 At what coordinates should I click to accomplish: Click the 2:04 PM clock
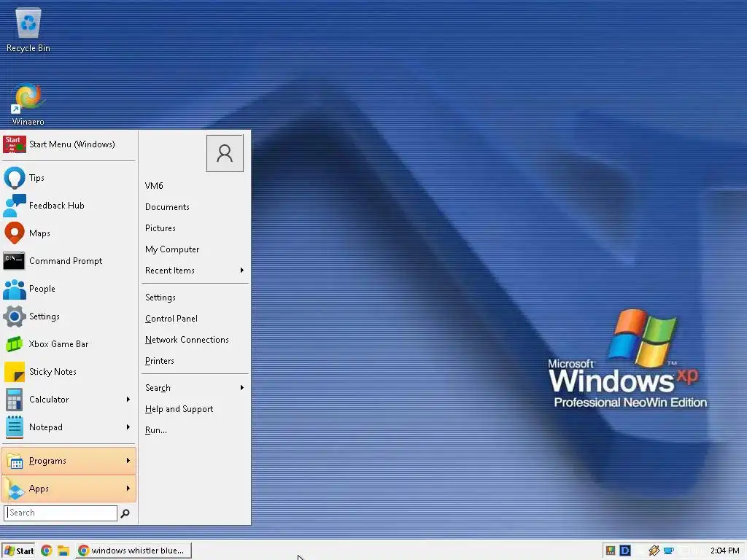point(724,551)
